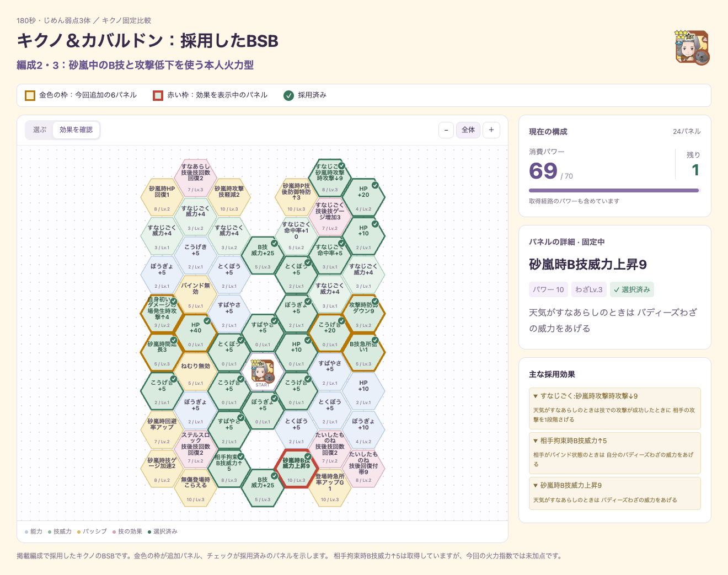The height and width of the screenshot is (575, 728).
Task: Click the 採用済み checkmark legend icon
Action: click(x=288, y=95)
